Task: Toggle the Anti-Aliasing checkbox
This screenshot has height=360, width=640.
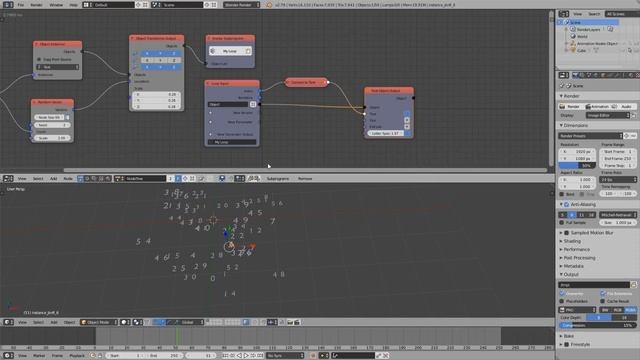Action: tap(567, 204)
